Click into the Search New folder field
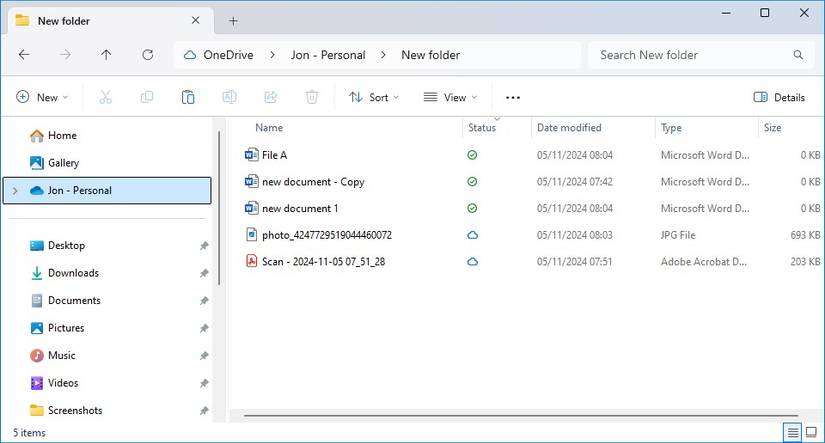This screenshot has width=825, height=443. click(690, 55)
